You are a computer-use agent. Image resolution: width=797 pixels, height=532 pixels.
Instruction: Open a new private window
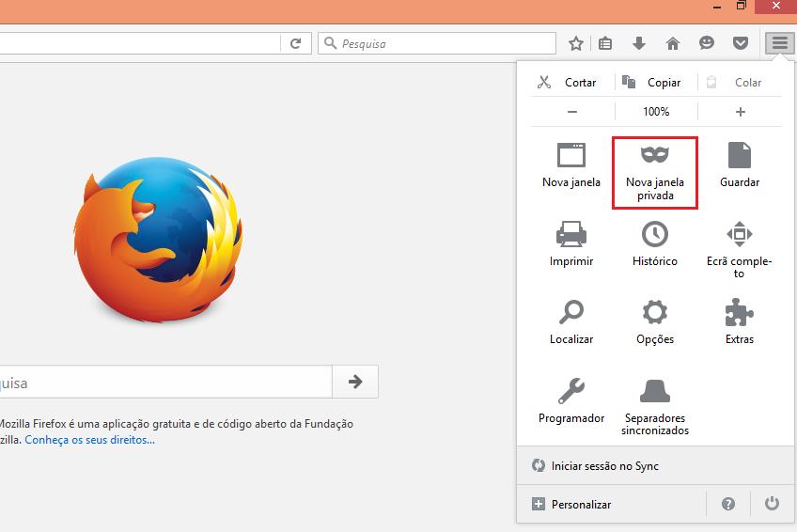pyautogui.click(x=654, y=171)
